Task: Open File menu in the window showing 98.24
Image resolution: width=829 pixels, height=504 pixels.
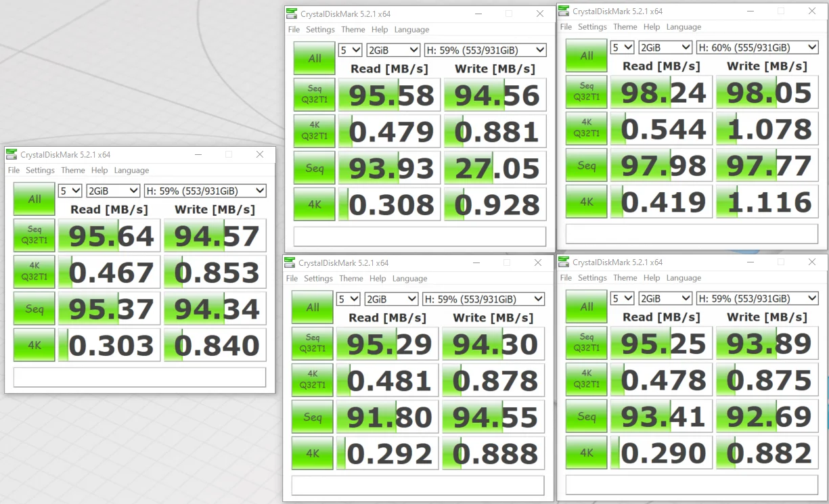Action: pos(566,27)
